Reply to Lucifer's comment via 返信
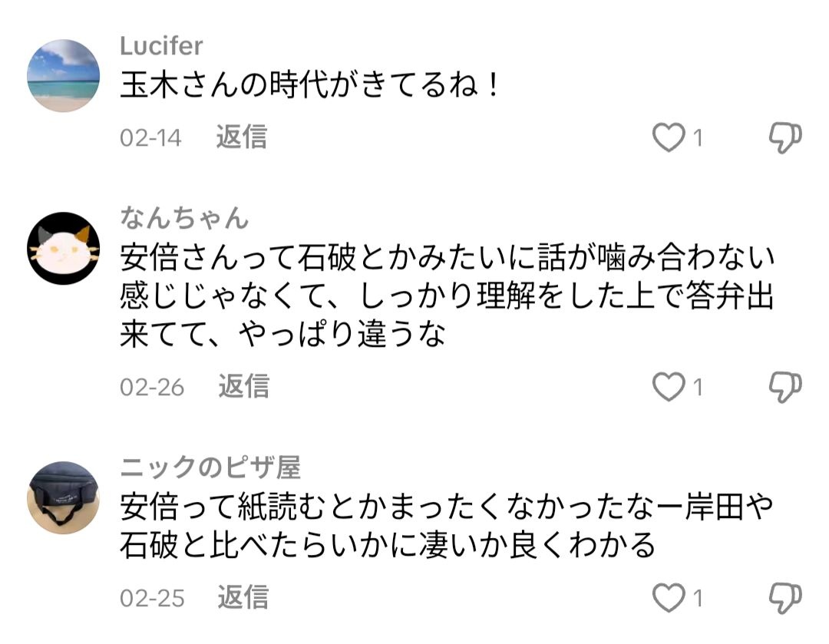The image size is (829, 644). coord(242,137)
